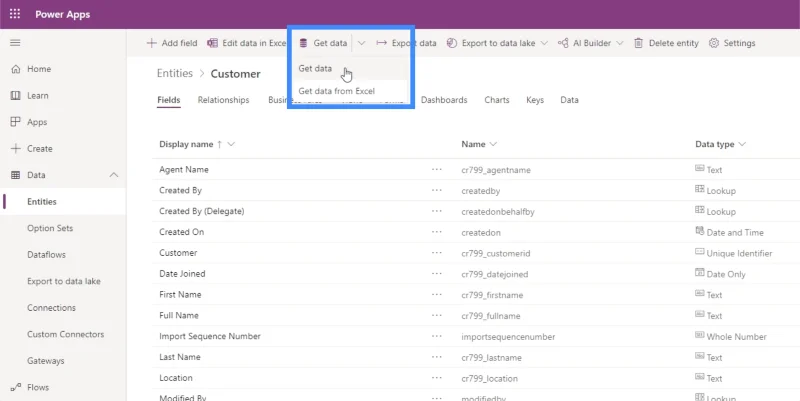This screenshot has height=401, width=800.
Task: Click the Export to data lake icon
Action: click(451, 43)
